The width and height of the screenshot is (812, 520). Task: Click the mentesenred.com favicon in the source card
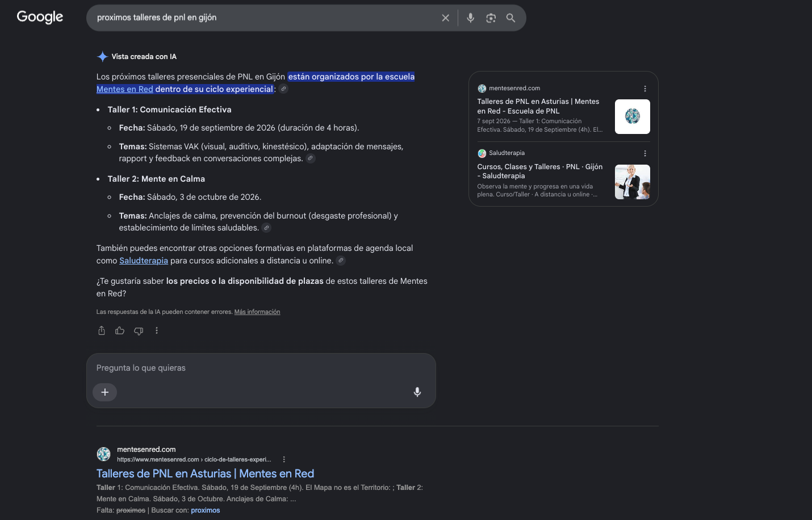click(482, 89)
